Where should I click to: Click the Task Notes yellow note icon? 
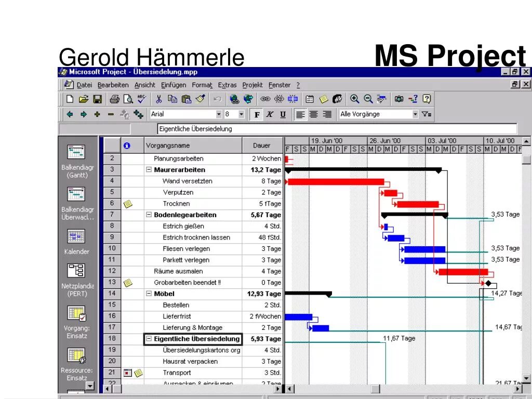coord(323,99)
